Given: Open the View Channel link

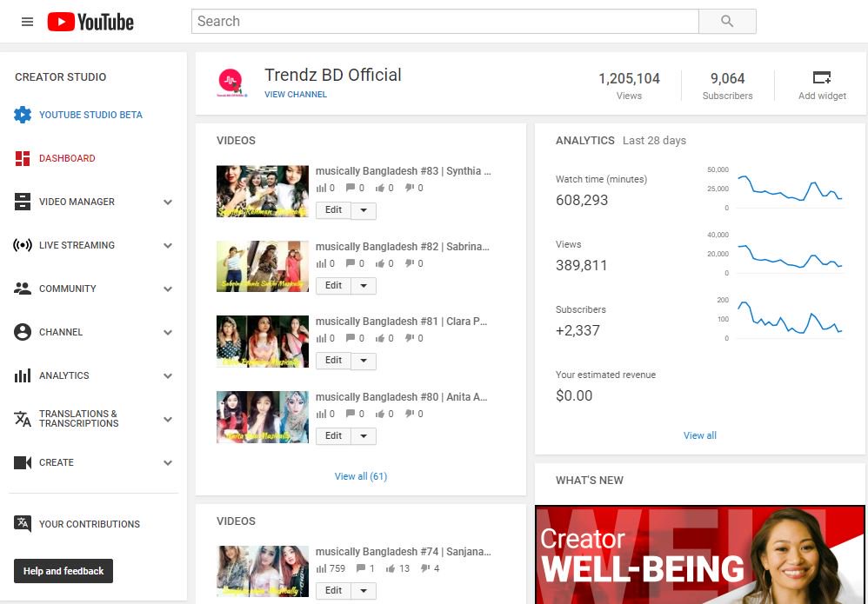Looking at the screenshot, I should (296, 95).
